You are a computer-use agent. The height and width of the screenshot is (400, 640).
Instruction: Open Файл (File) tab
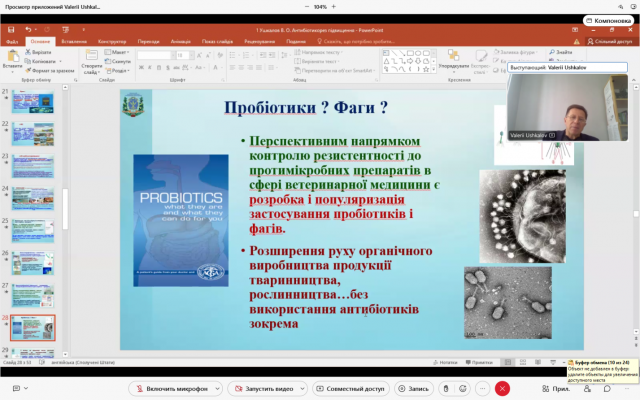tap(12, 42)
